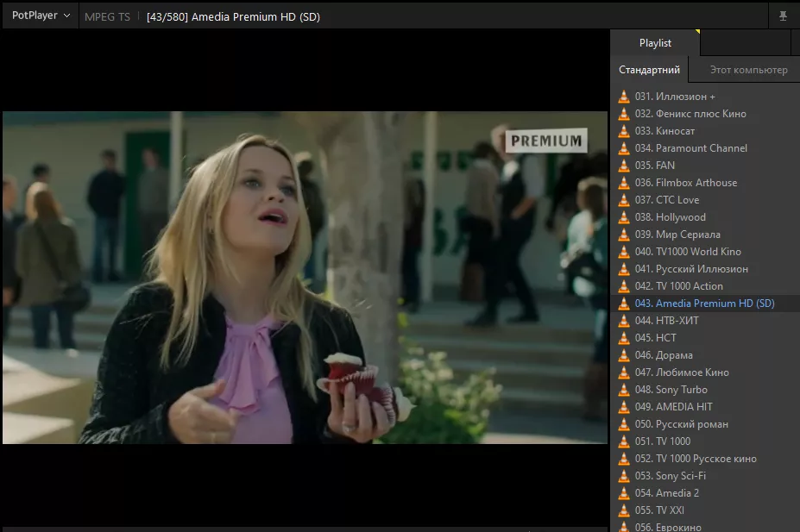Open the PotPlayer main menu dropdown
This screenshot has height=532, width=800.
[41, 16]
